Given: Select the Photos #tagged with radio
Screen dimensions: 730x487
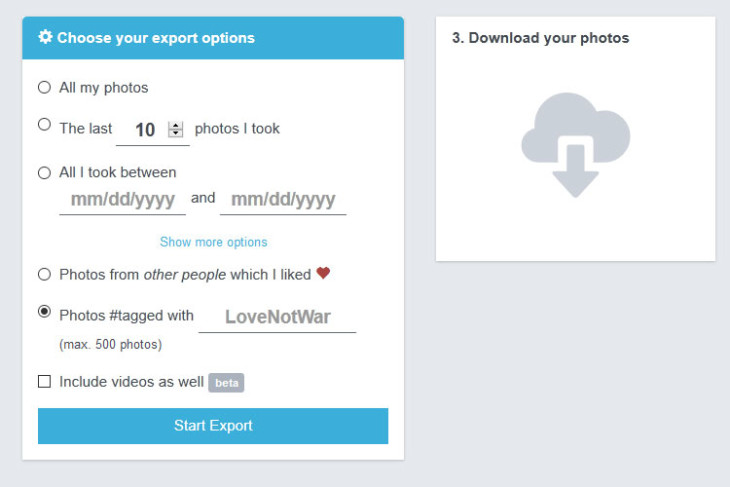Looking at the screenshot, I should pos(44,311).
